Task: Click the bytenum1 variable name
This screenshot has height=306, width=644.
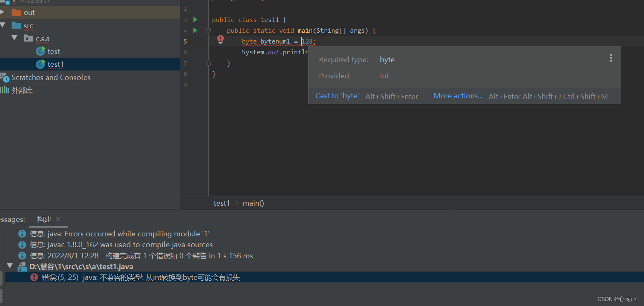Action: point(275,41)
